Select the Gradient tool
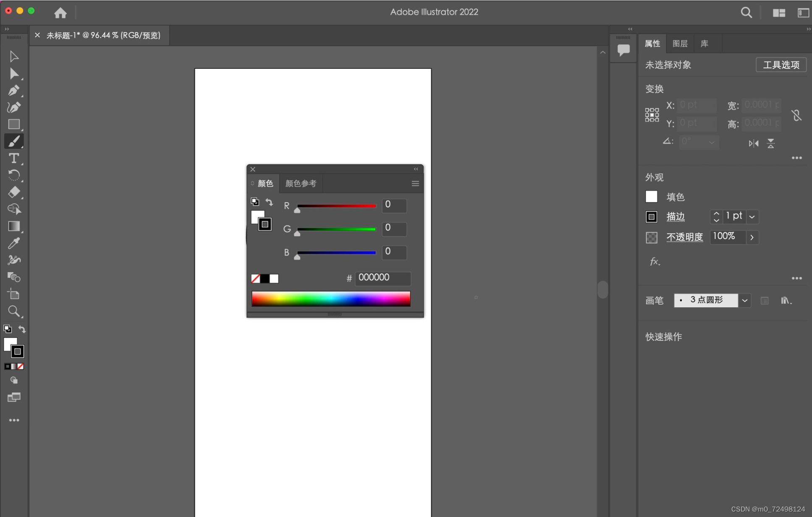812x517 pixels. tap(13, 226)
